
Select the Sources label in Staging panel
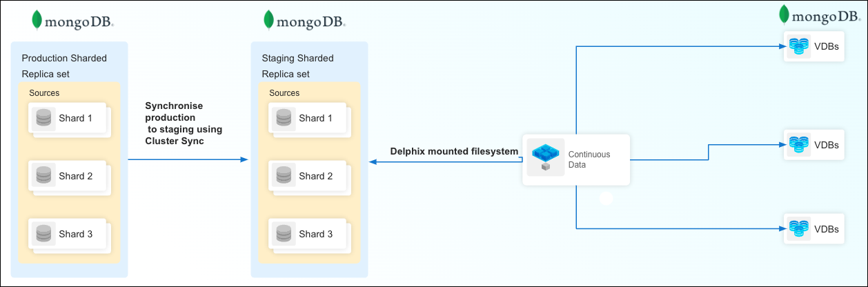[284, 93]
